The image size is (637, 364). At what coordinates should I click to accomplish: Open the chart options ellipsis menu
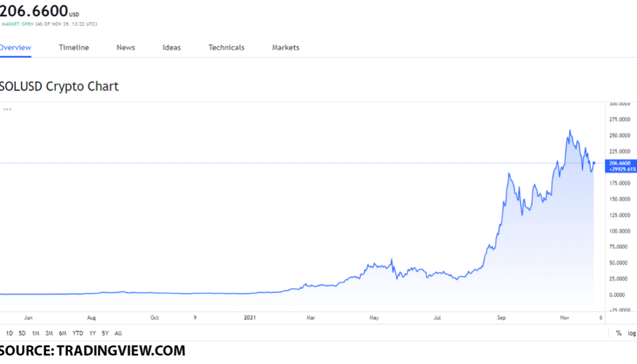[x=6, y=109]
